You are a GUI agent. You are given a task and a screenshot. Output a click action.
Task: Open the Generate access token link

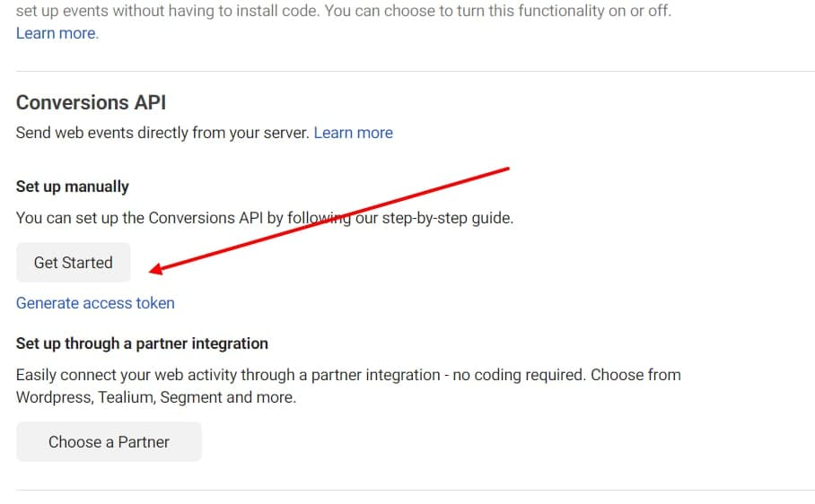95,303
